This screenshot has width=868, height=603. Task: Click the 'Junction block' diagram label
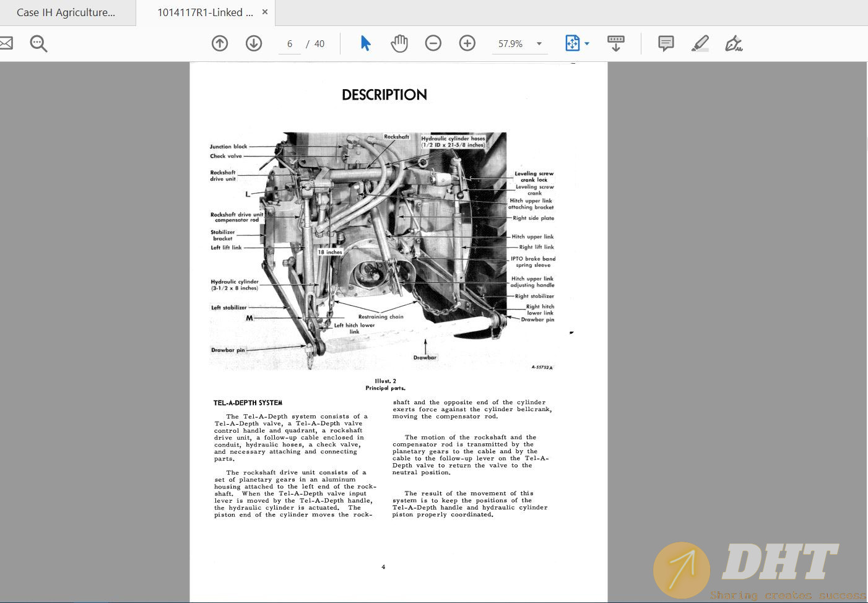point(228,147)
